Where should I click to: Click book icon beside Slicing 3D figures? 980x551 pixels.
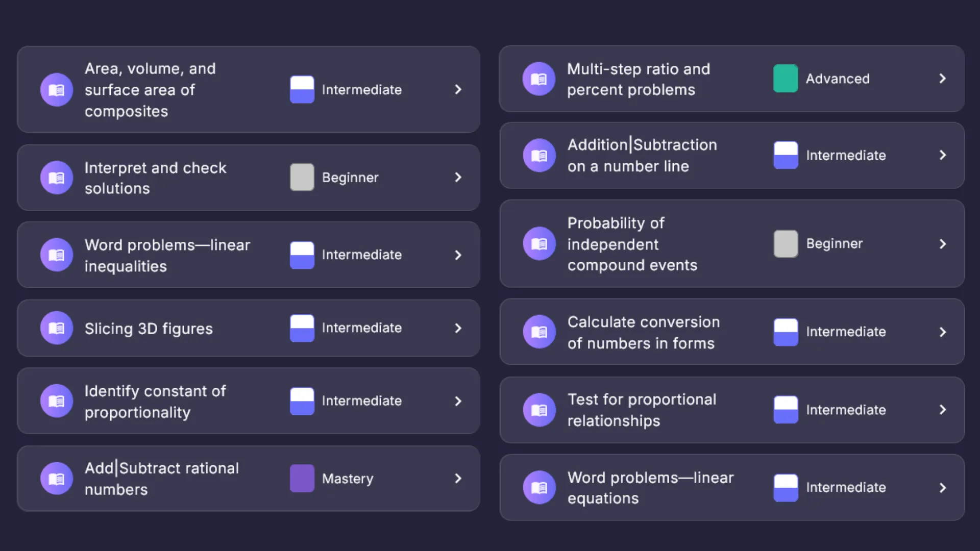pos(57,328)
